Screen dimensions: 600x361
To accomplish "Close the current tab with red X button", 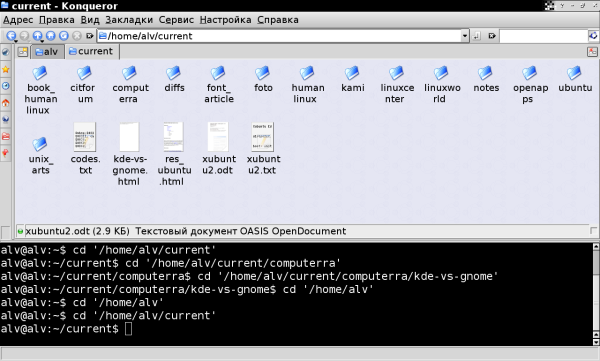I will (x=592, y=52).
